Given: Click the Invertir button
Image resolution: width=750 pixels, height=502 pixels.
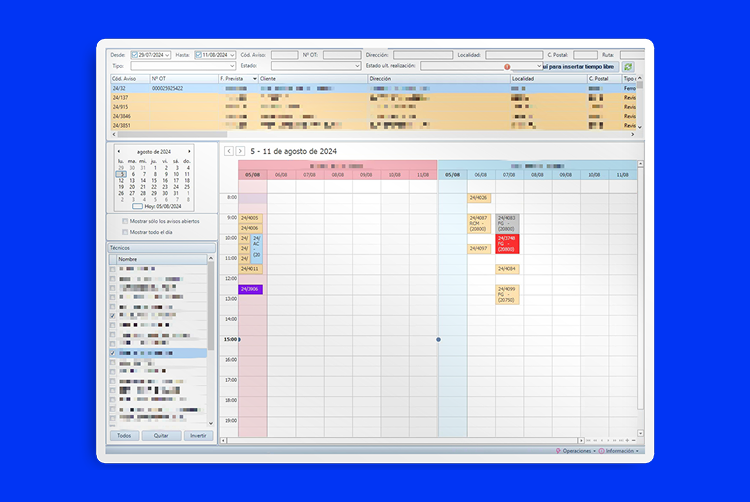Looking at the screenshot, I should [x=198, y=436].
